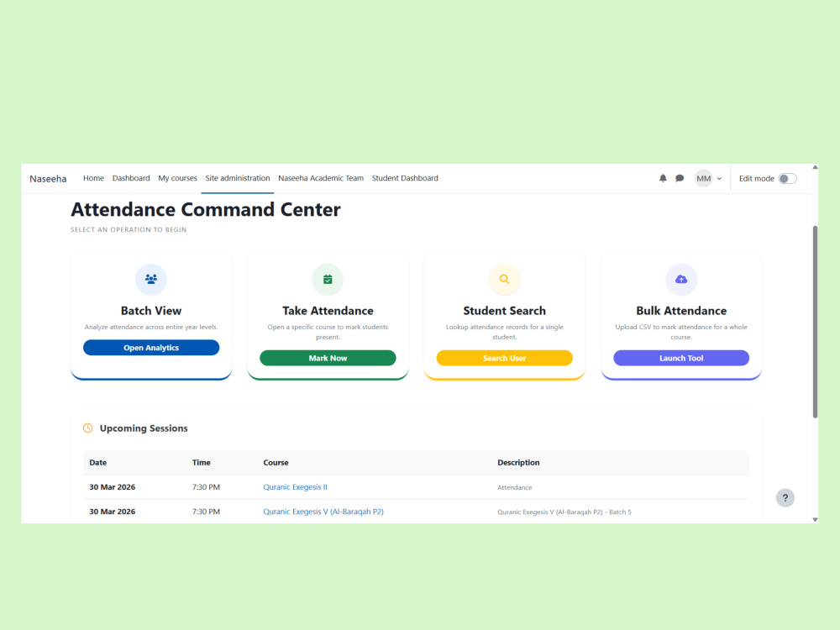Click the green Mark Now button
Image resolution: width=840 pixels, height=630 pixels.
328,358
